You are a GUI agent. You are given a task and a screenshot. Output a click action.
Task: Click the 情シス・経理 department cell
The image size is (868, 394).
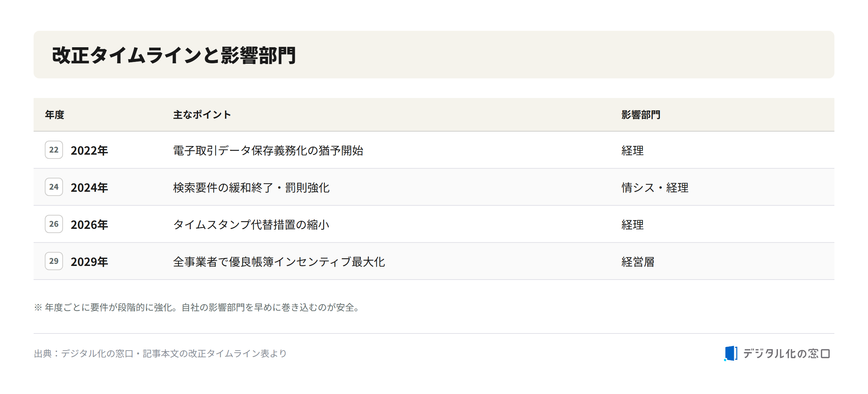point(655,188)
